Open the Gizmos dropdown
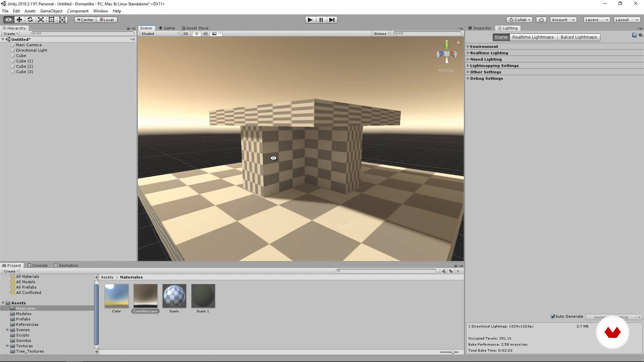This screenshot has height=362, width=644. coord(381,34)
